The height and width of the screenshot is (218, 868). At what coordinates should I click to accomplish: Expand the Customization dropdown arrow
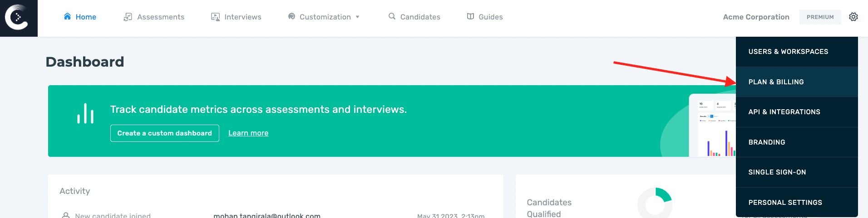point(358,17)
